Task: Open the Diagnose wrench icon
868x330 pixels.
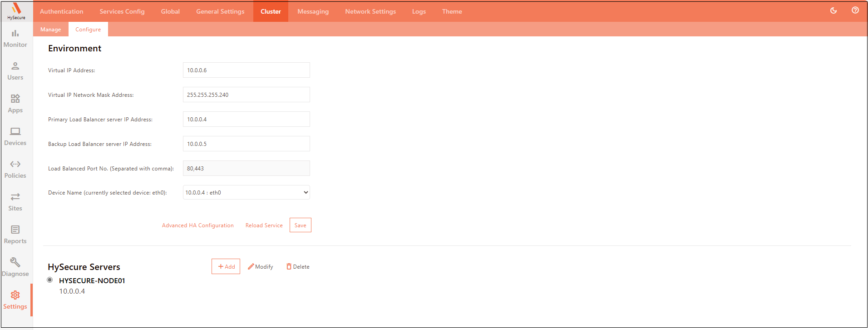Action: point(15,262)
